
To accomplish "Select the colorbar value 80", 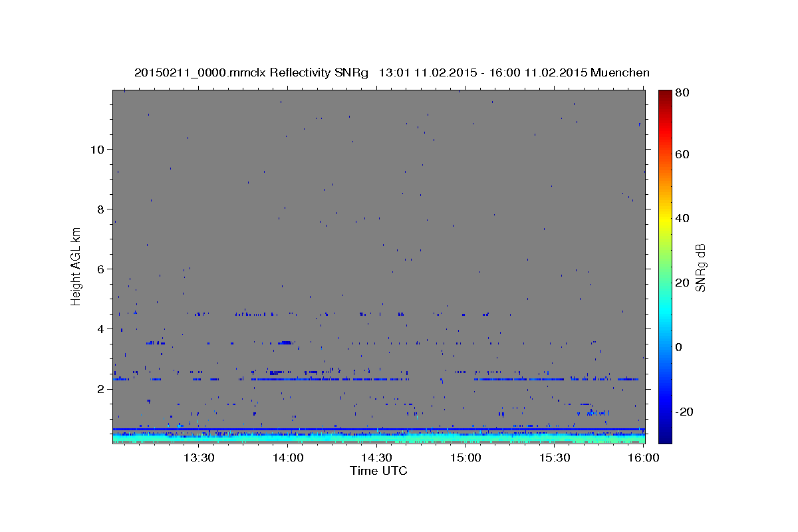I will click(682, 93).
